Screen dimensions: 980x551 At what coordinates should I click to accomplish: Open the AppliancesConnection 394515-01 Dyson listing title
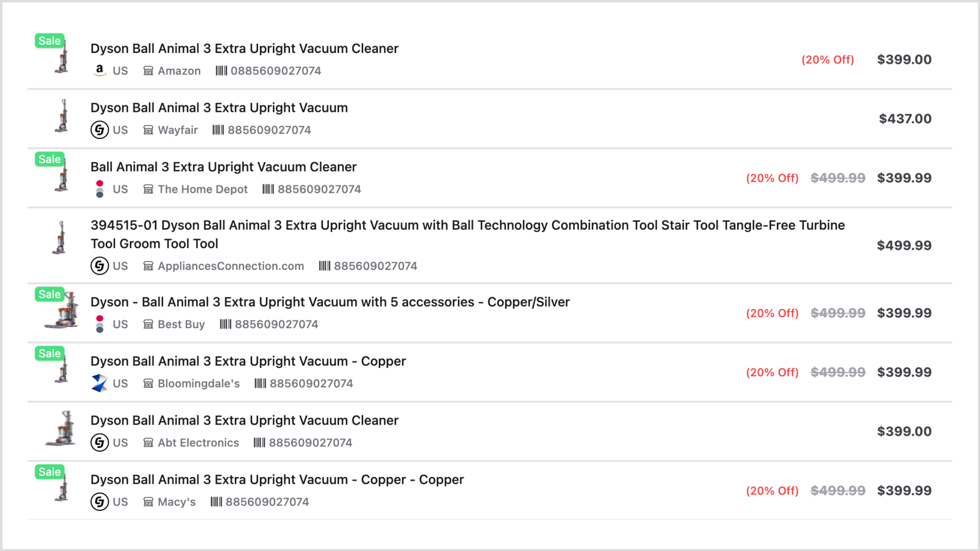click(x=467, y=234)
